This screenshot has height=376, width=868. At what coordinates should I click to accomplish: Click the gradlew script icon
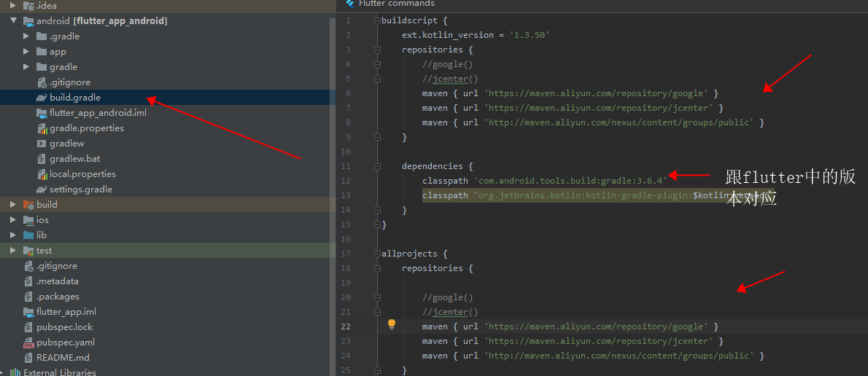point(41,144)
